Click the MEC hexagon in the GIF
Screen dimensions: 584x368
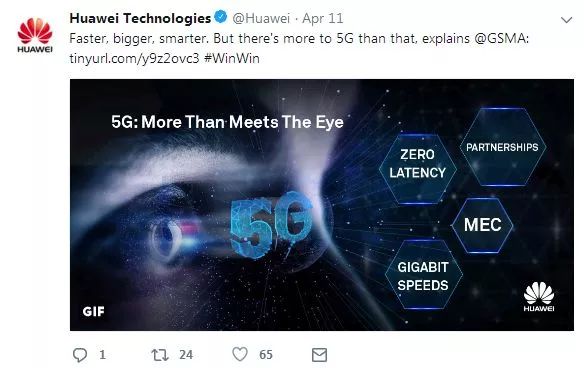(482, 225)
